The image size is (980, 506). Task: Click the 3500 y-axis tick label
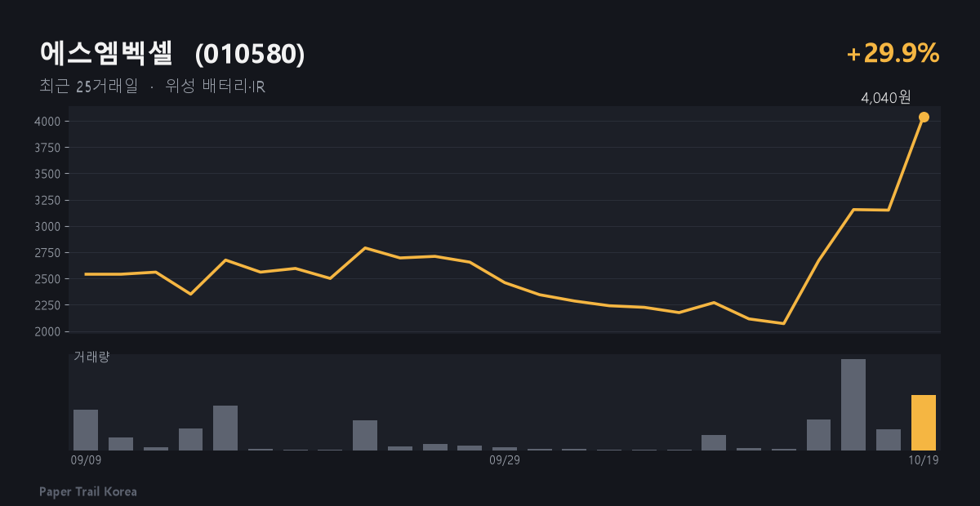coord(48,174)
